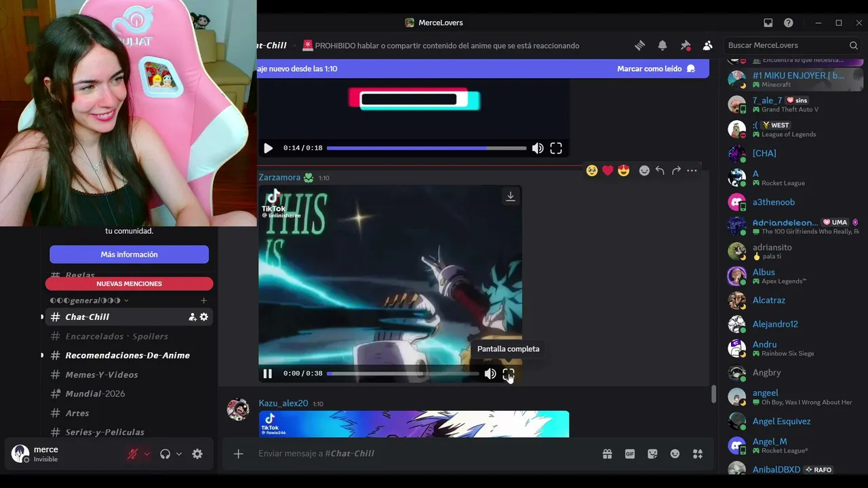Screen dimensions: 868x488
Task: Click the search magnifier icon
Action: coord(854,45)
